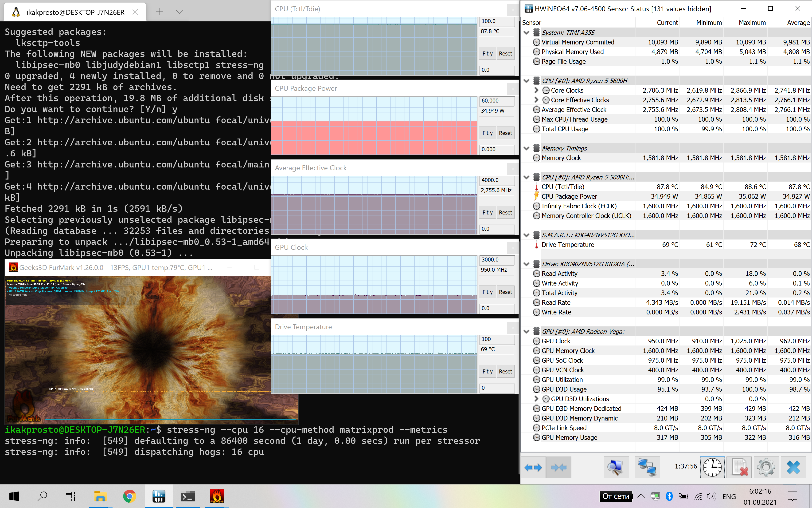Collapse GPU [#0]: AMD Radeon Vega group
The height and width of the screenshot is (508, 812).
pyautogui.click(x=527, y=331)
